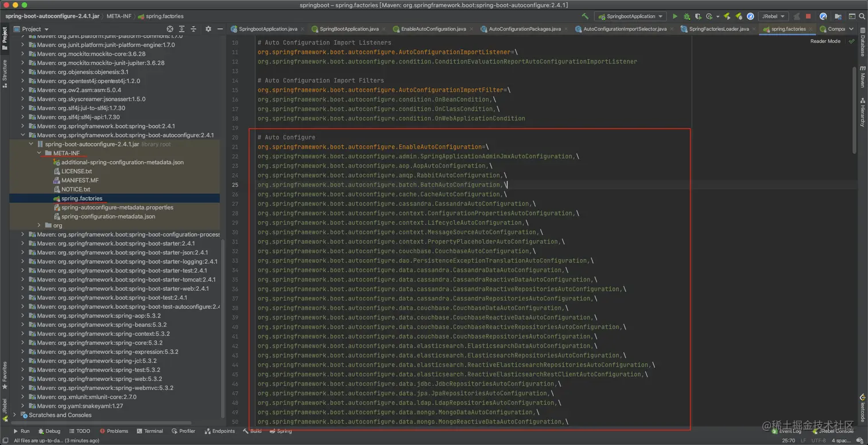Select MANIFEST.MF file in tree

point(80,180)
